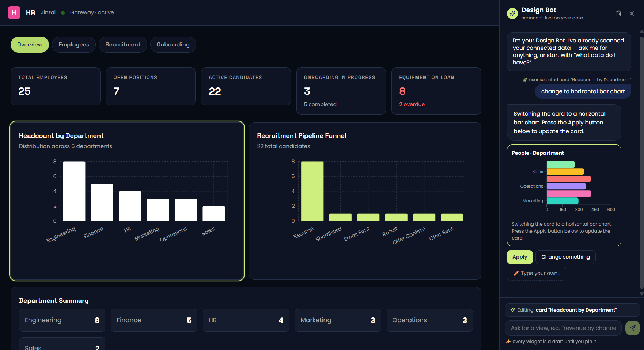The width and height of the screenshot is (644, 350).
Task: Choose Change something option
Action: click(565, 257)
